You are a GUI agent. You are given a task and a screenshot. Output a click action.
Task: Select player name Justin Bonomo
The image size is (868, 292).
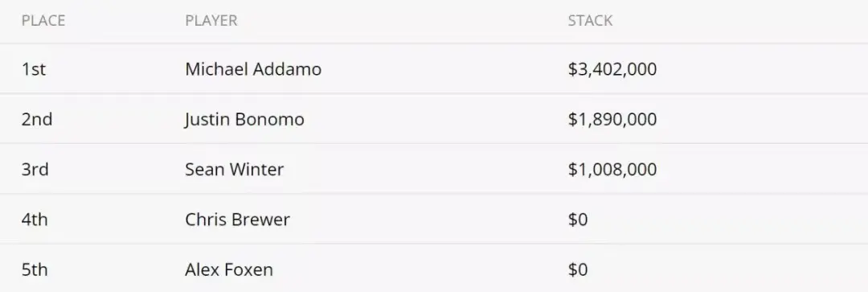click(244, 119)
